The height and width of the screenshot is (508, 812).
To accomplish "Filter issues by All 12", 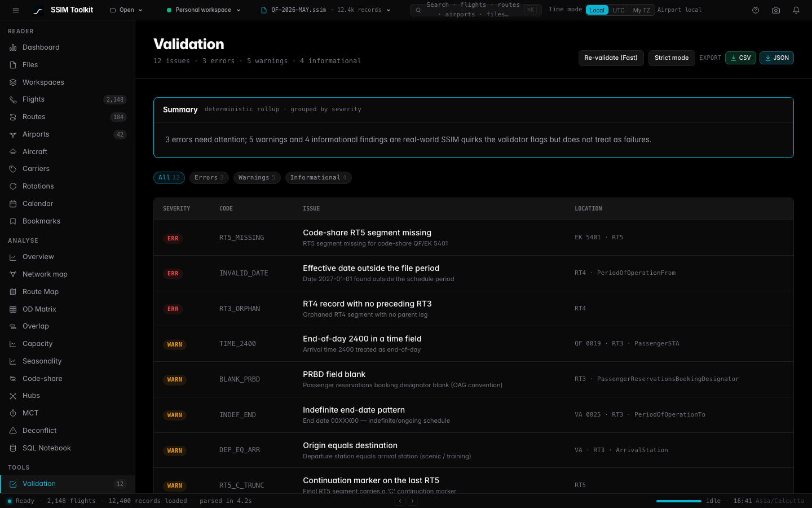I will point(169,178).
